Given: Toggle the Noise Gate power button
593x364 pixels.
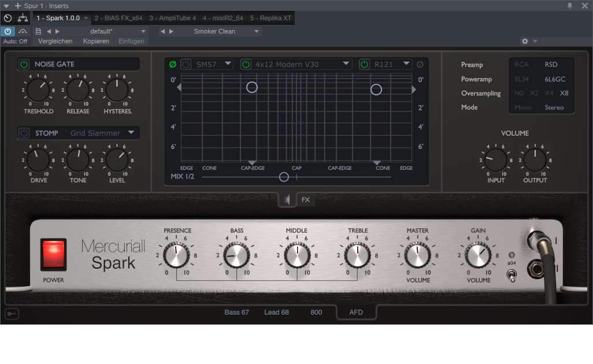Looking at the screenshot, I should coord(24,64).
